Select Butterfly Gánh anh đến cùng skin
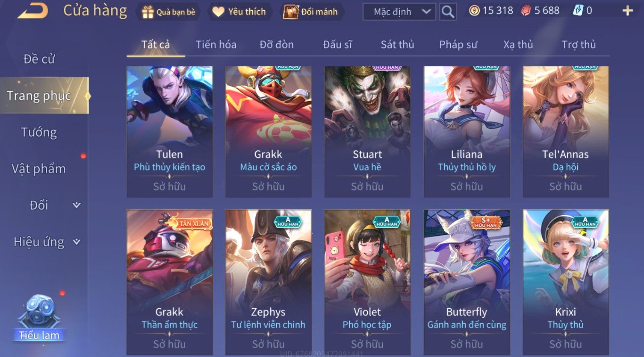This screenshot has height=357, width=644. point(467,282)
